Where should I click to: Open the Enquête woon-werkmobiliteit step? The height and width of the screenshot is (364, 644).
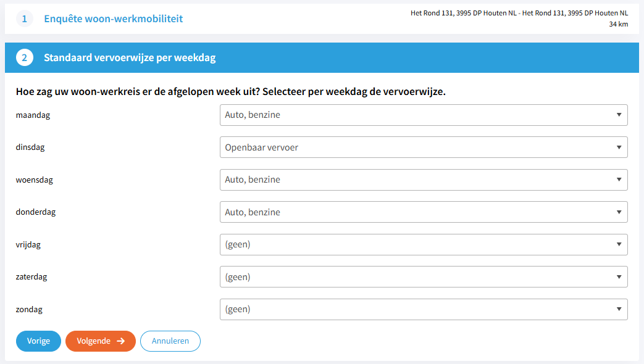[113, 19]
